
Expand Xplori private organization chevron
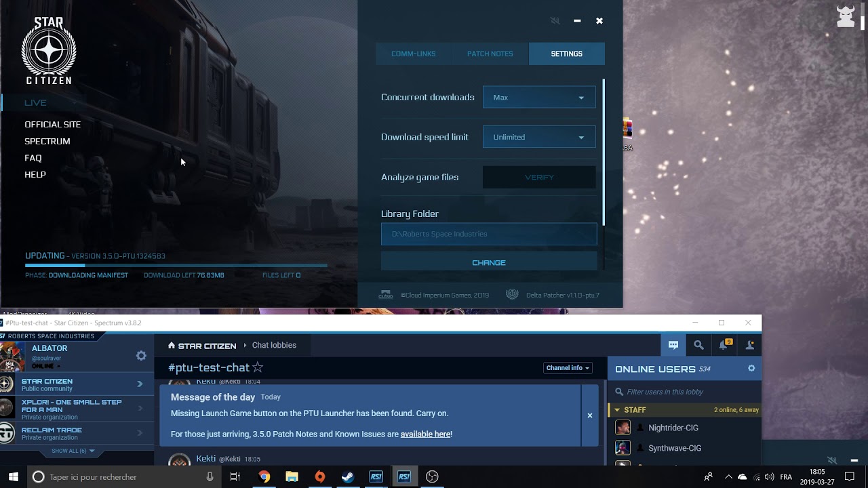click(140, 408)
